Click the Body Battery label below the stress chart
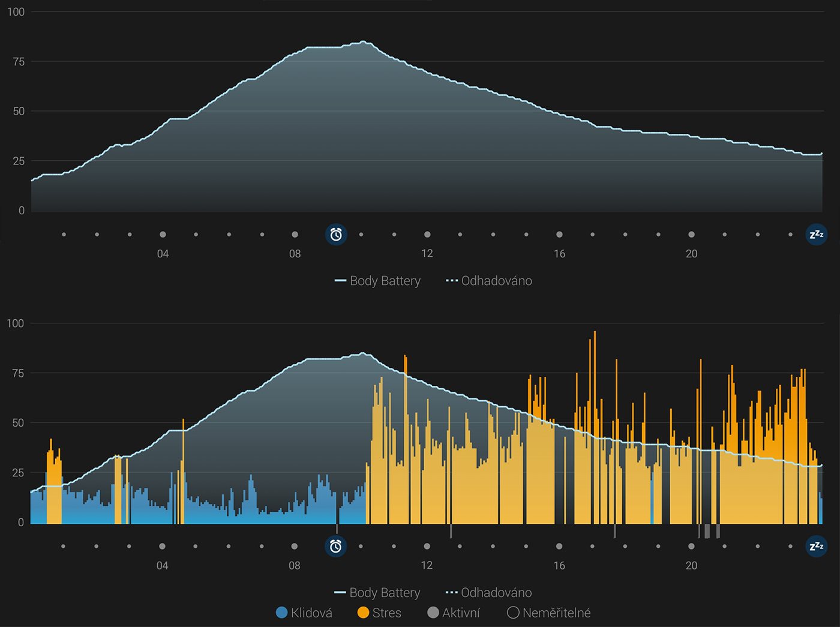The width and height of the screenshot is (840, 627). point(385,592)
